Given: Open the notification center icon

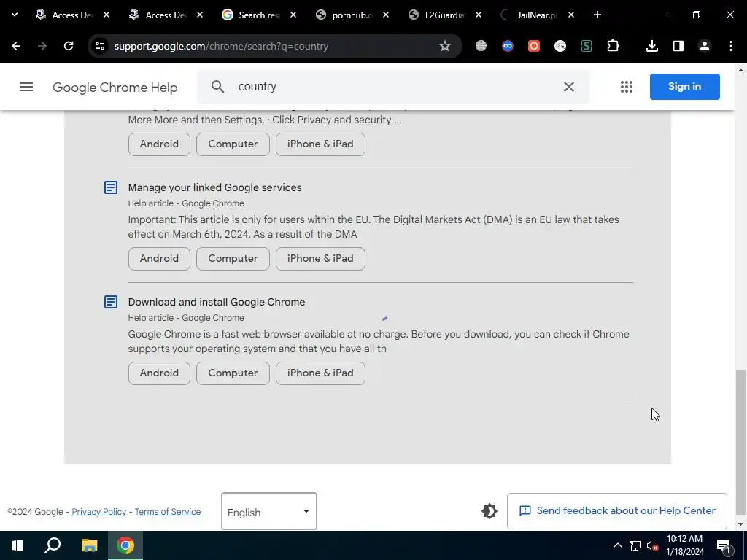Looking at the screenshot, I should coord(724,545).
